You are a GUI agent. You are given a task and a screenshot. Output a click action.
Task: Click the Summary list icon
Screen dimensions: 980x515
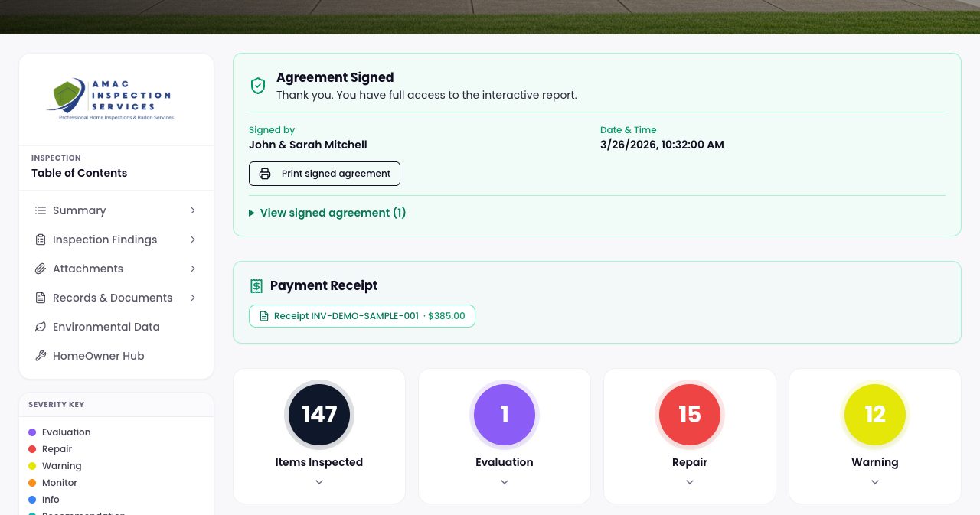[x=41, y=210]
